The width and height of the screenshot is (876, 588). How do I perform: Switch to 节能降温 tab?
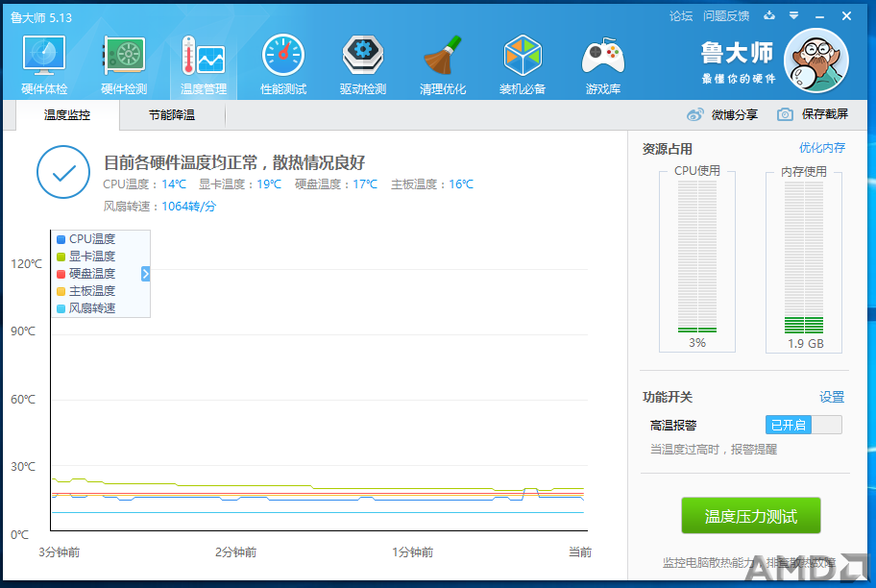[172, 115]
